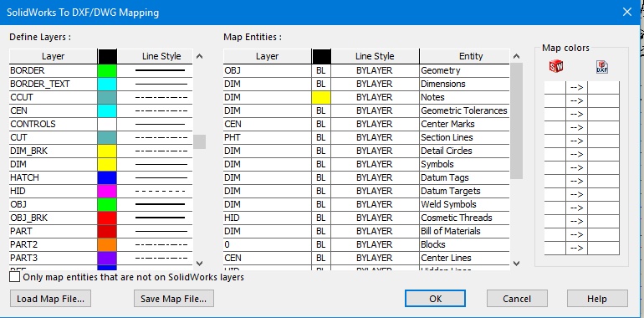
Task: Select the Geometric Tolerances entity
Action: [464, 110]
